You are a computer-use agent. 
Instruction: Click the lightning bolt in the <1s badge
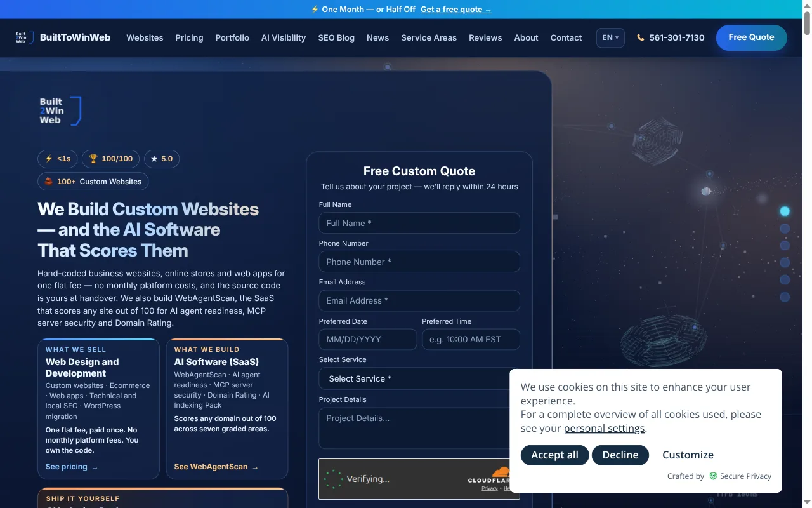tap(49, 159)
